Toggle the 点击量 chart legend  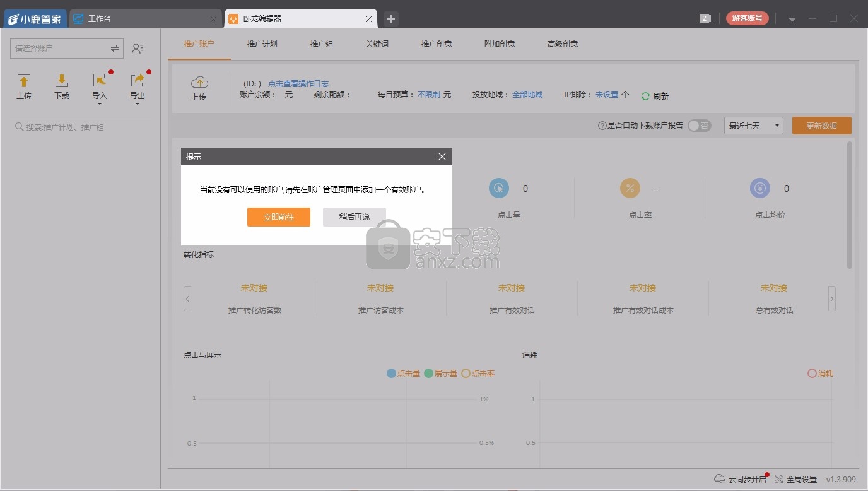(x=404, y=374)
